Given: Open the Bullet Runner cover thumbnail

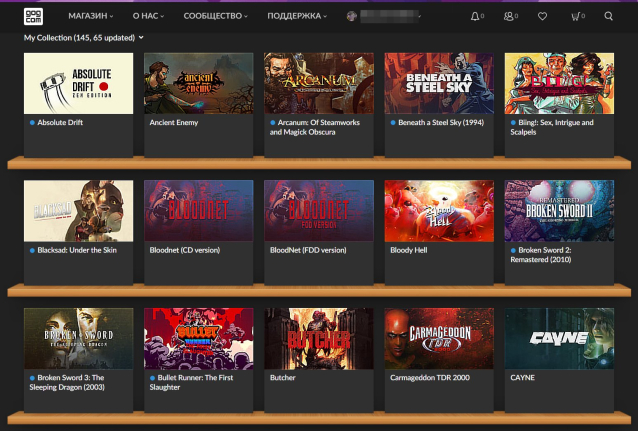Looking at the screenshot, I should pos(199,339).
